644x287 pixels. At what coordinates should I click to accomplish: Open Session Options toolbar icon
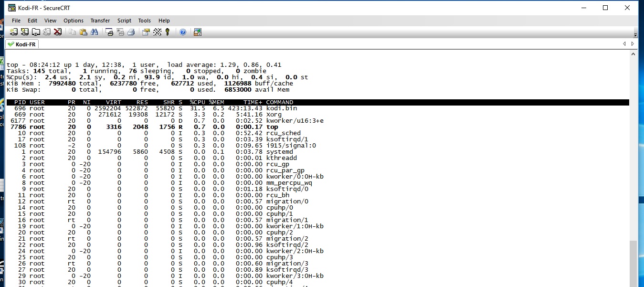tap(146, 32)
